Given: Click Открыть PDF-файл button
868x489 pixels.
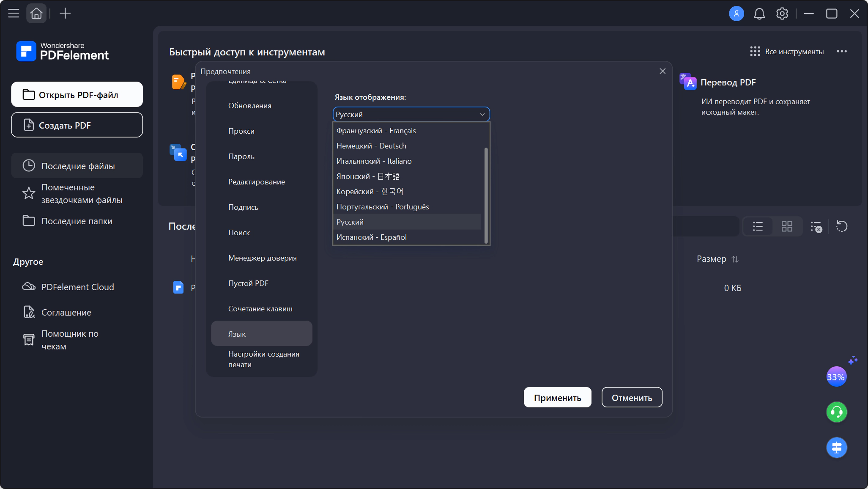Looking at the screenshot, I should [x=77, y=94].
